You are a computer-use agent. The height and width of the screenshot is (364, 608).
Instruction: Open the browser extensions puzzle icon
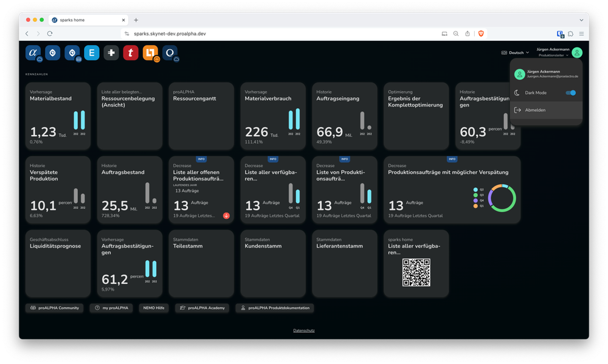pyautogui.click(x=571, y=33)
